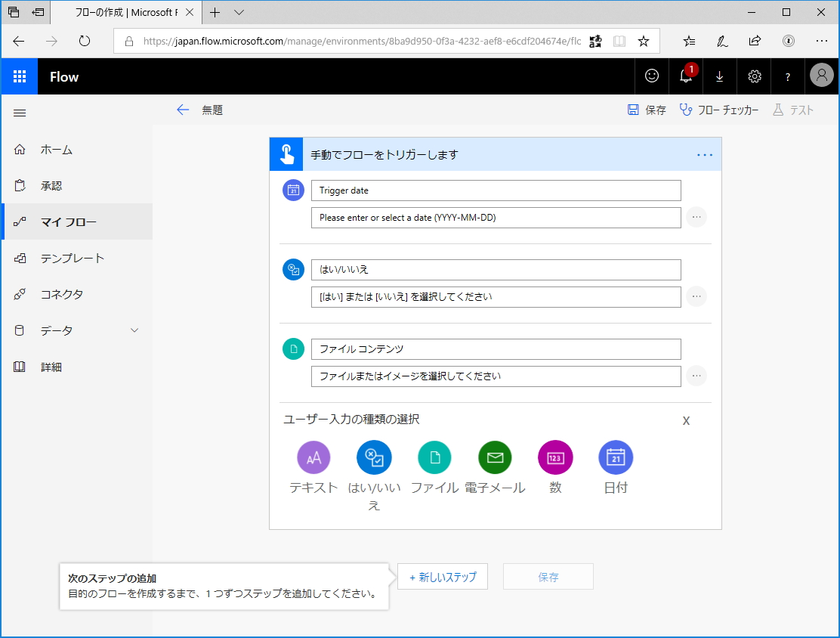Open the notifications bell

pyautogui.click(x=685, y=76)
